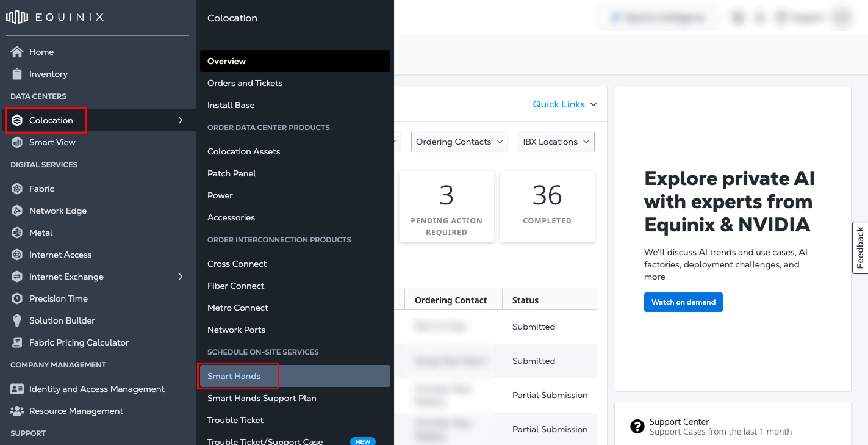Open the Ordering Contacts filter dropdown
868x445 pixels.
[x=459, y=142]
